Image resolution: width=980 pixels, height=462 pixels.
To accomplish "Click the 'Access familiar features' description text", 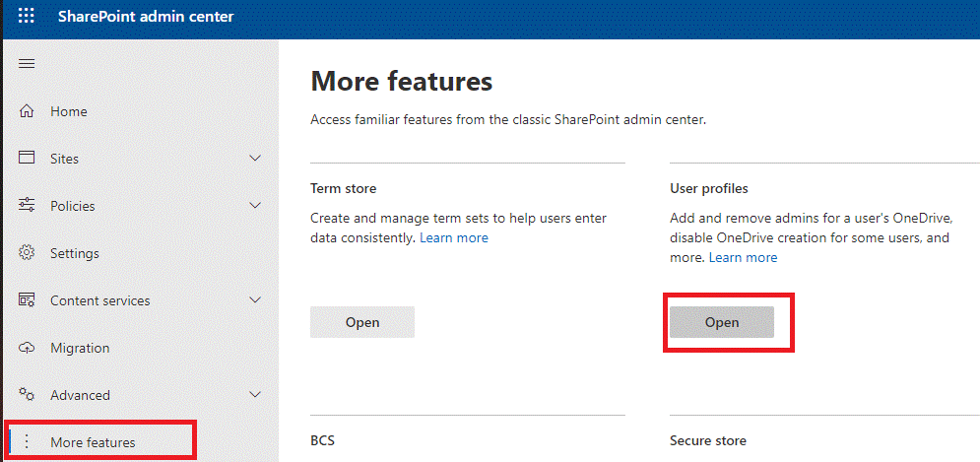I will pos(508,119).
